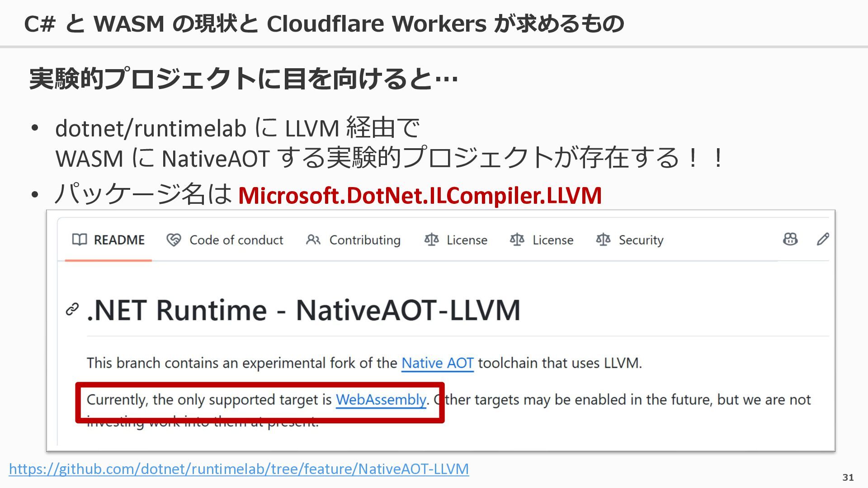Viewport: 868px width, 488px height.
Task: Open the WebAssembly link
Action: (381, 400)
